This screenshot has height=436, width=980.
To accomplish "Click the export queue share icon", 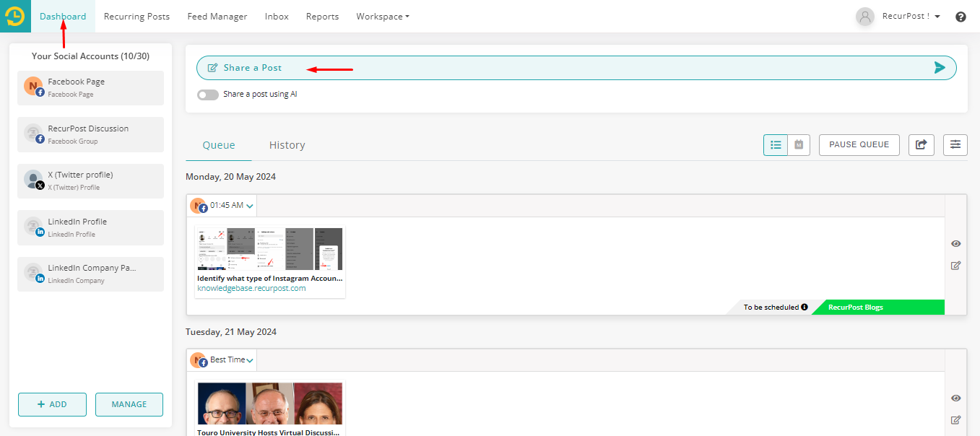I will 921,144.
